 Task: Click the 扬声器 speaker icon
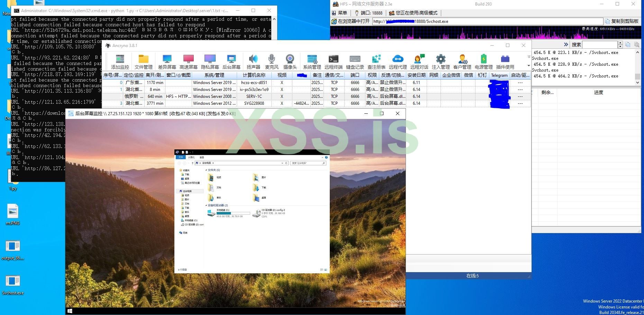(x=253, y=62)
